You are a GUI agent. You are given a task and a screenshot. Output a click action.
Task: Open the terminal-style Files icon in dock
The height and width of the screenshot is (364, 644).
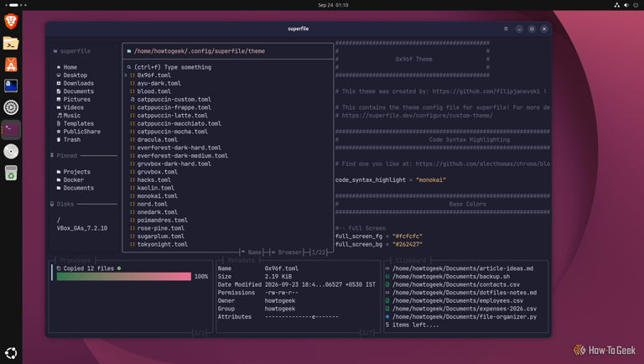[x=11, y=43]
